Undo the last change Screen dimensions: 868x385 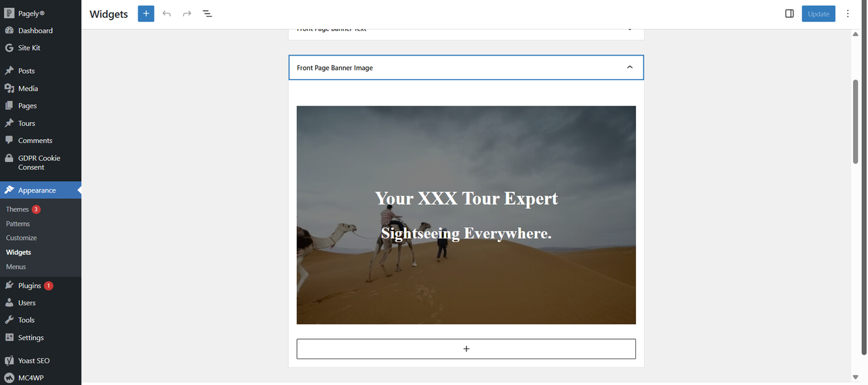click(x=167, y=14)
